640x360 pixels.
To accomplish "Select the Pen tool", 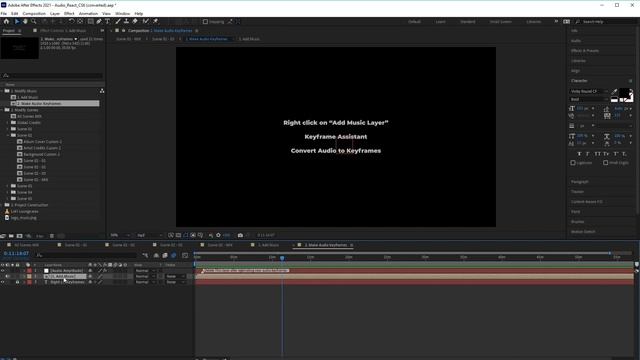I will 99,21.
